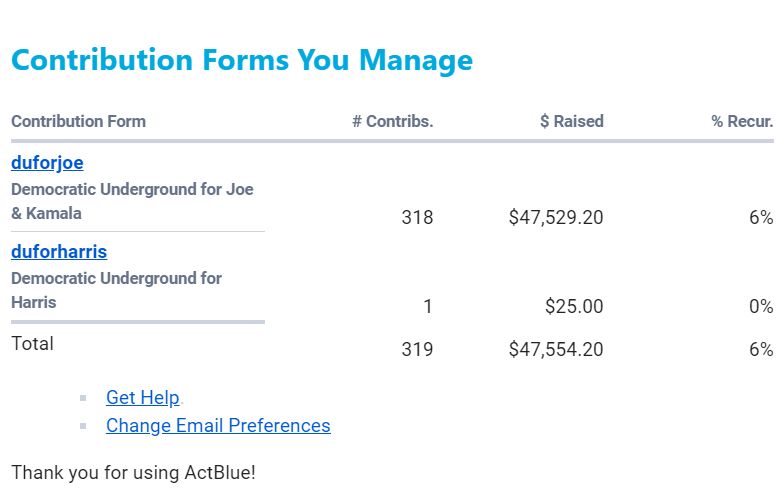781x490 pixels.
Task: Click the $ Raised column header
Action: [571, 122]
